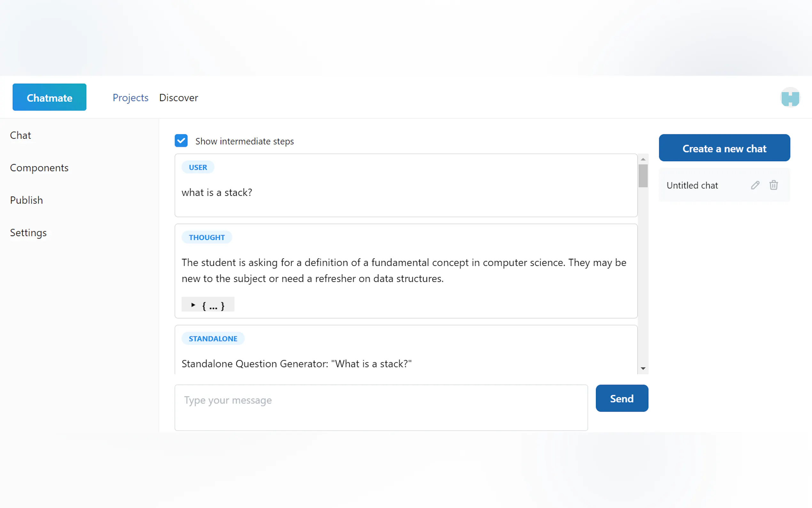This screenshot has width=812, height=508.
Task: Go to the Discover page
Action: [179, 98]
